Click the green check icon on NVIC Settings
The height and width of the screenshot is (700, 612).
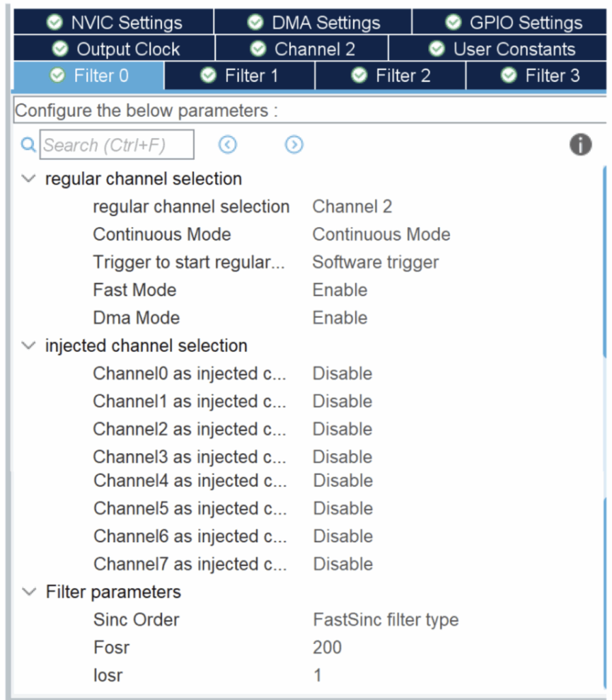(x=55, y=23)
